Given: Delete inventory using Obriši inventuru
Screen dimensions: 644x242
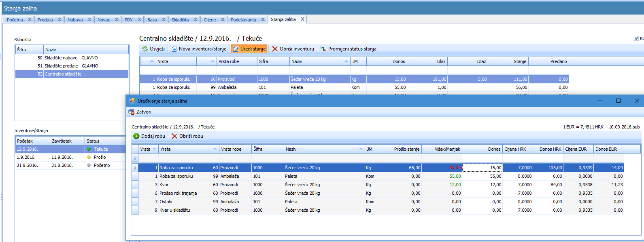Looking at the screenshot, I should tap(293, 49).
